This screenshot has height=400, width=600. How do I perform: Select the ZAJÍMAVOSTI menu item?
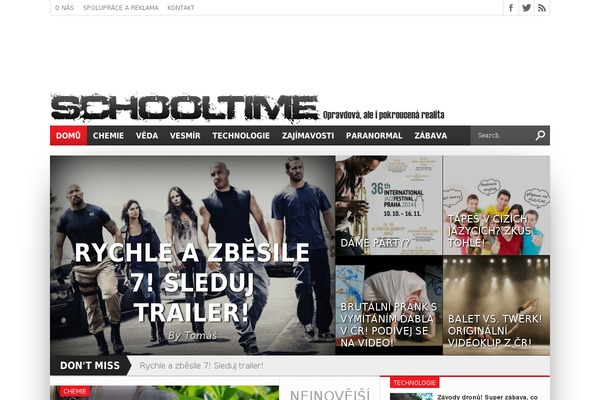pyautogui.click(x=308, y=136)
